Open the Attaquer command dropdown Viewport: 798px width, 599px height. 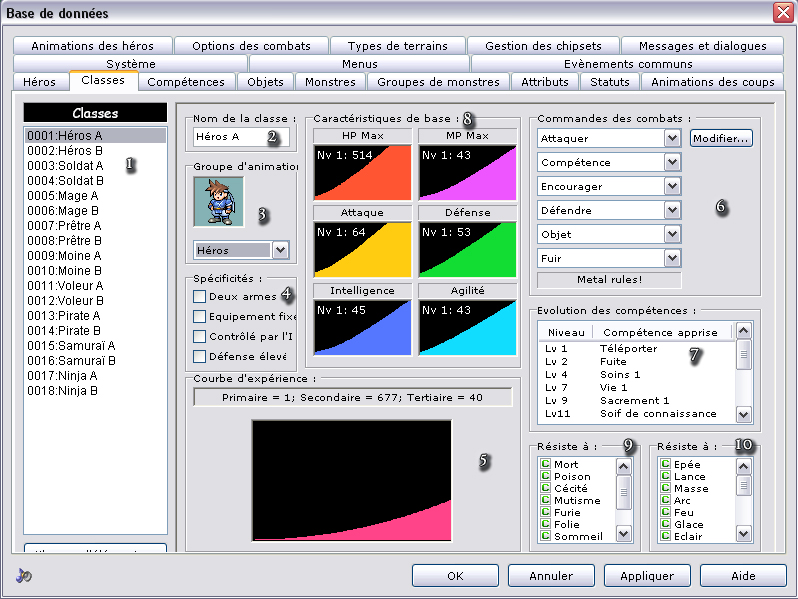(x=672, y=138)
